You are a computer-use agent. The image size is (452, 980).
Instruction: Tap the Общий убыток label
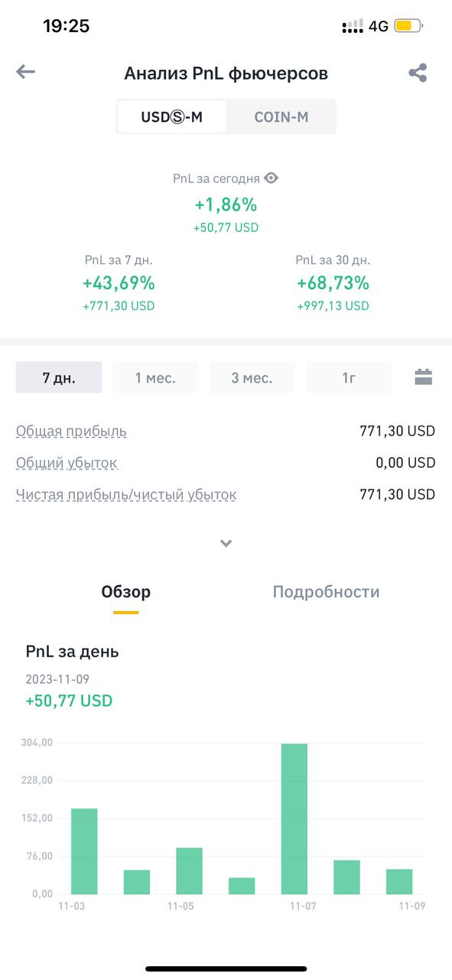67,462
